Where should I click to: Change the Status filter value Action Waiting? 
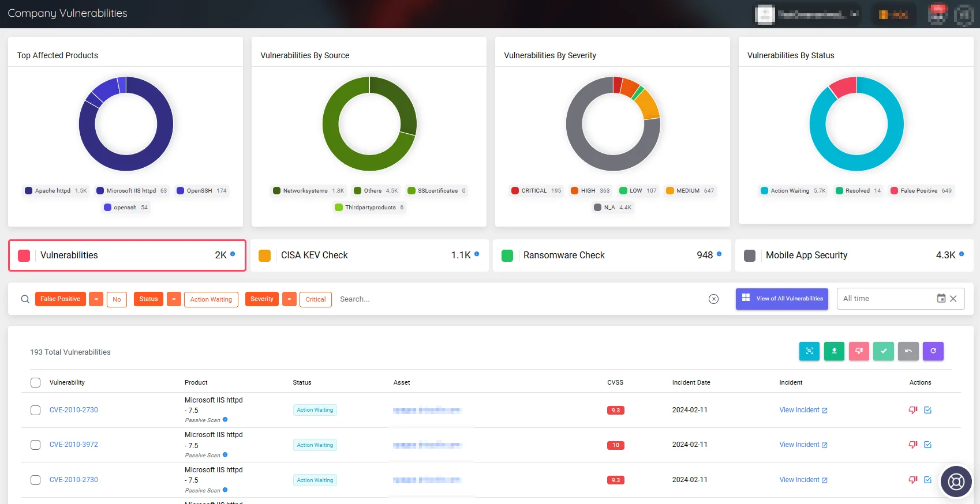(x=211, y=299)
